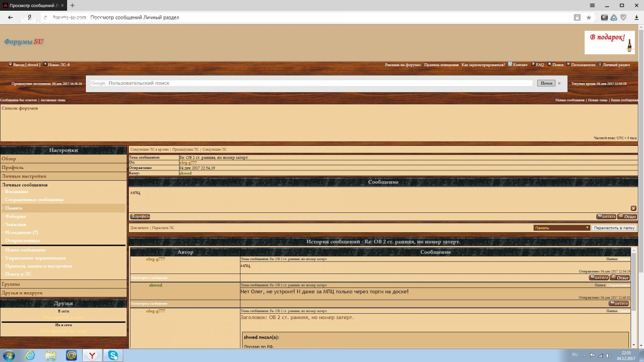Open Профиль settings section
The height and width of the screenshot is (362, 644).
[x=12, y=167]
